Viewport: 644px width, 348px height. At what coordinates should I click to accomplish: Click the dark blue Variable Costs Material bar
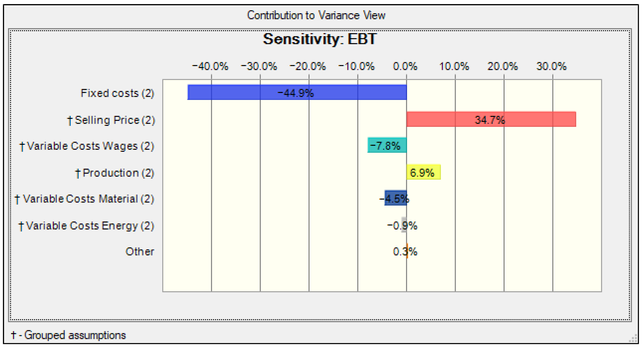tap(396, 198)
